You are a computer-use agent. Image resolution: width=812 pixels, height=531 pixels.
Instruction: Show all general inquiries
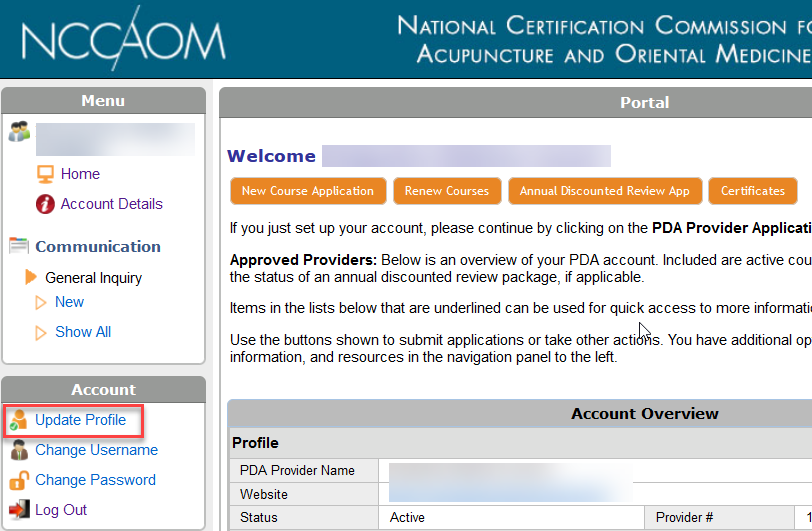point(83,332)
